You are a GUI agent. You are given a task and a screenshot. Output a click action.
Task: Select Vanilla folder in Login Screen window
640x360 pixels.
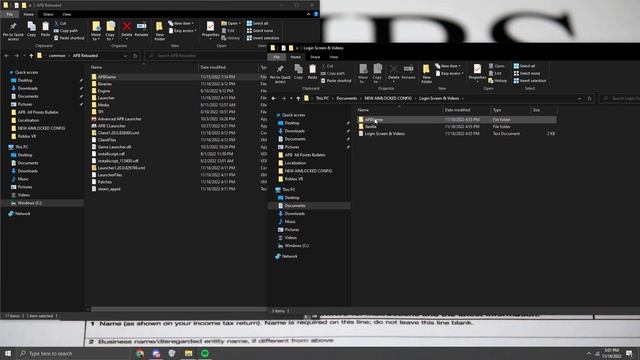[371, 127]
